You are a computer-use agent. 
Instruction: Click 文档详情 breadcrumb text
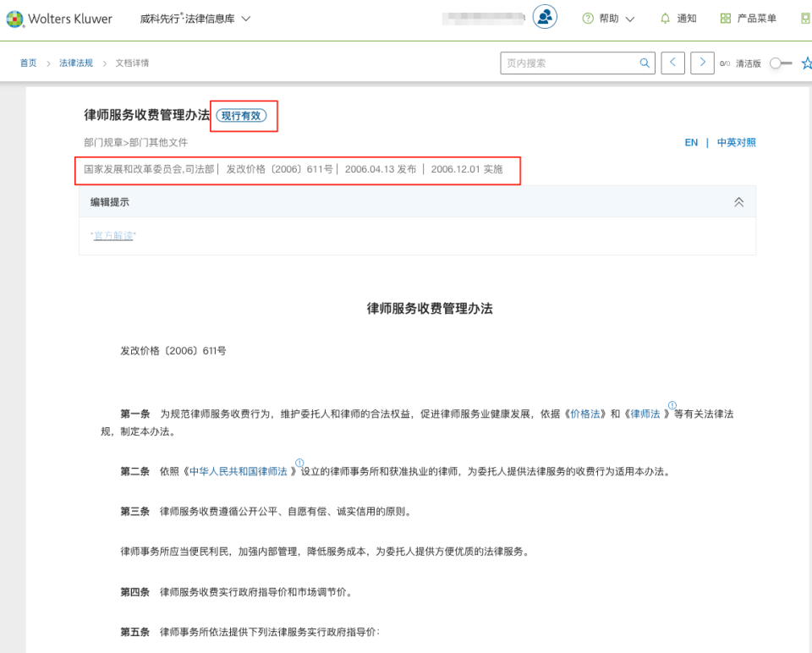click(132, 63)
